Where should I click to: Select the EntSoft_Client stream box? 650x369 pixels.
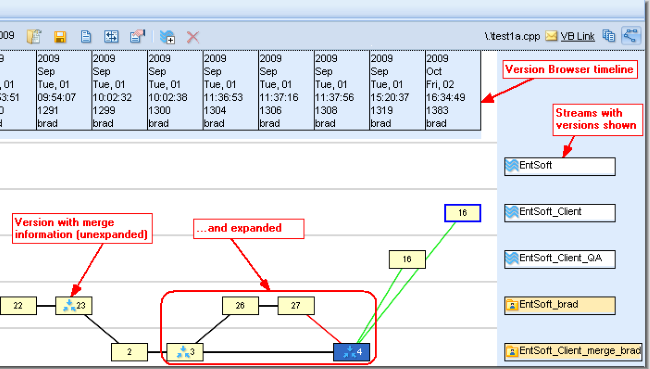pyautogui.click(x=560, y=213)
